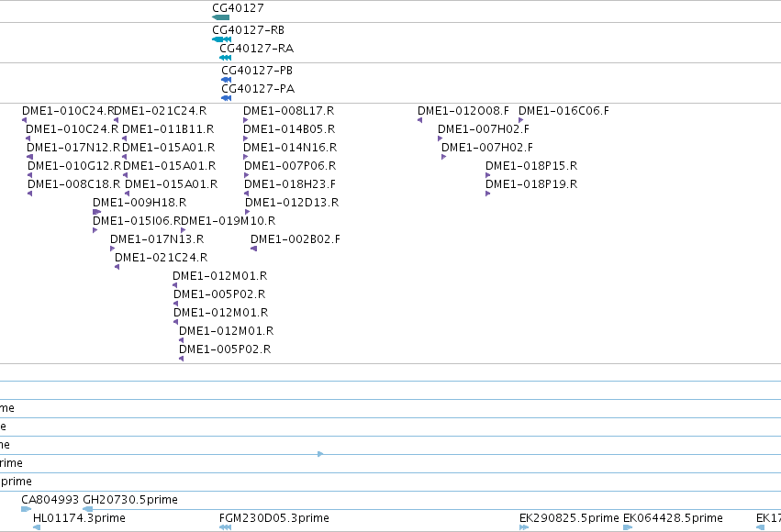781x532 pixels.
Task: Click the arrow glyph below DME1-008C18.R
Action: [x=30, y=194]
